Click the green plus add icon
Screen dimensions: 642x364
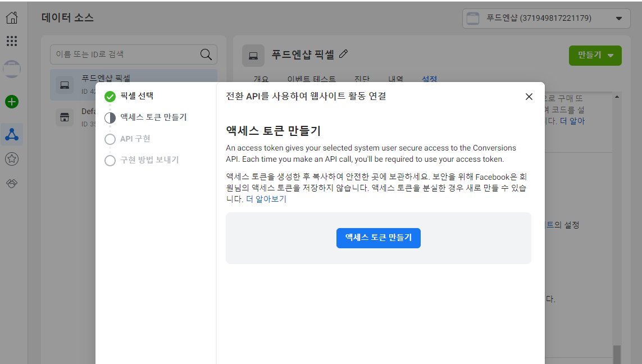(x=12, y=102)
